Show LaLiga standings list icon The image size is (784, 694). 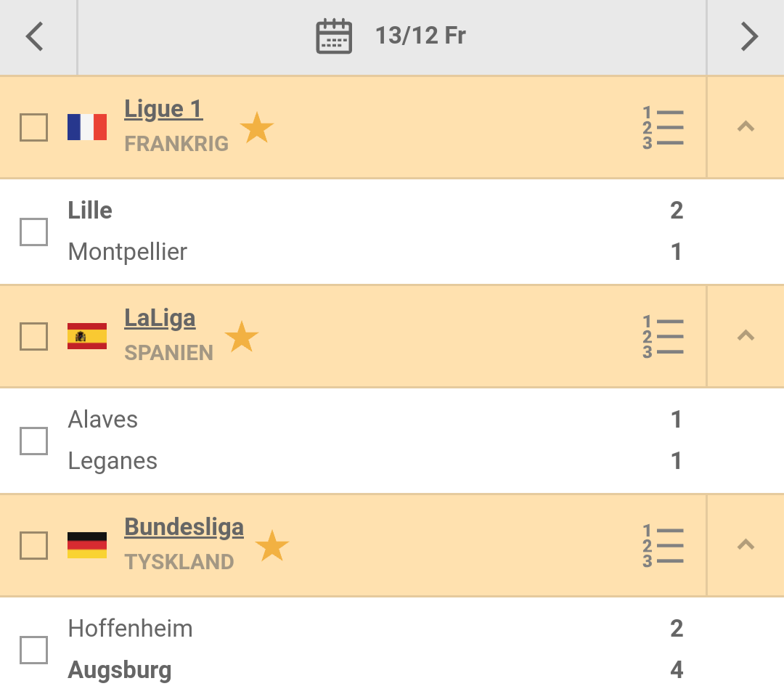point(663,337)
